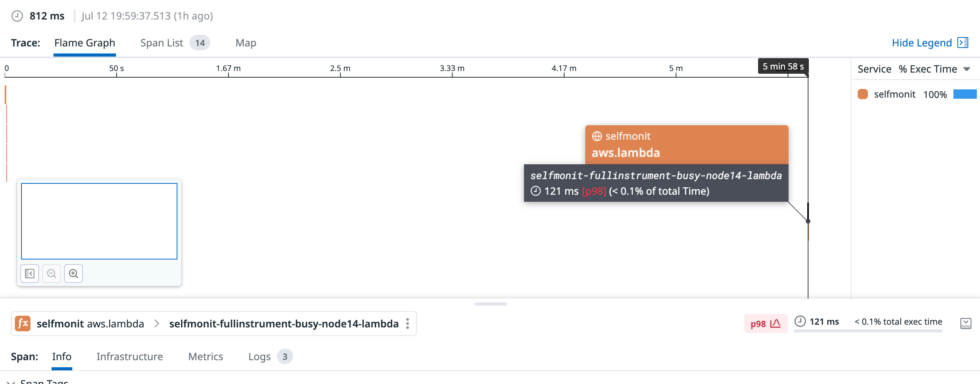Open the Infrastructure tab for the span

129,356
